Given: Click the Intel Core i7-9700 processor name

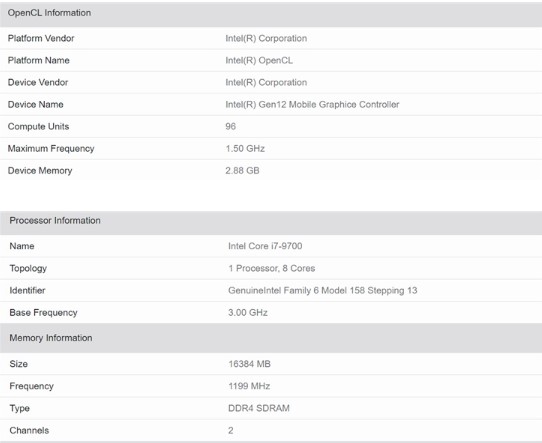Looking at the screenshot, I should point(265,246).
